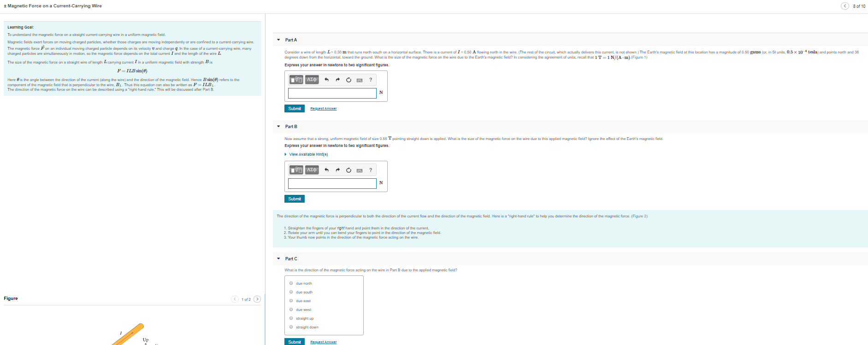Click the 'Figure' panel heading
Viewport: 868px width, 345px height.
pyautogui.click(x=11, y=298)
